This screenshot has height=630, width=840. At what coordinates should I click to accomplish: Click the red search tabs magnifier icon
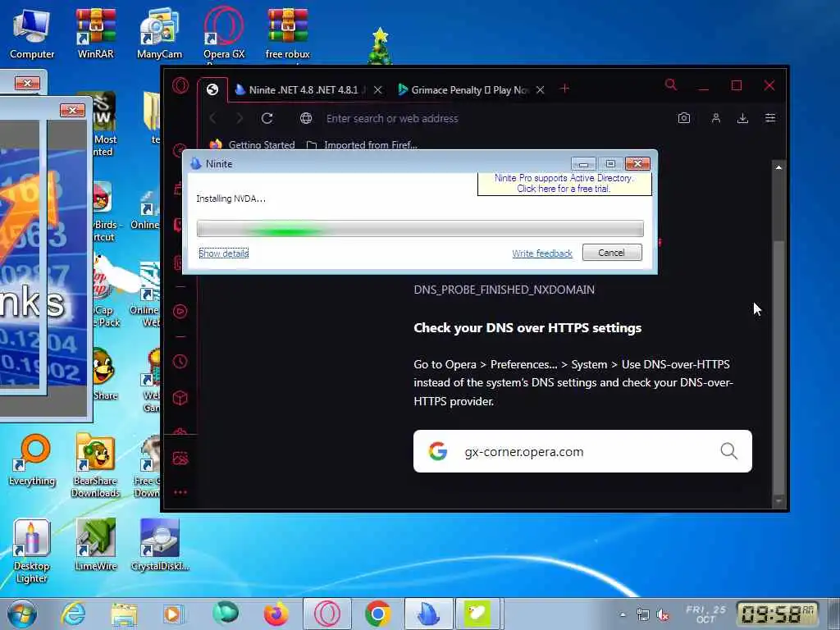[671, 84]
